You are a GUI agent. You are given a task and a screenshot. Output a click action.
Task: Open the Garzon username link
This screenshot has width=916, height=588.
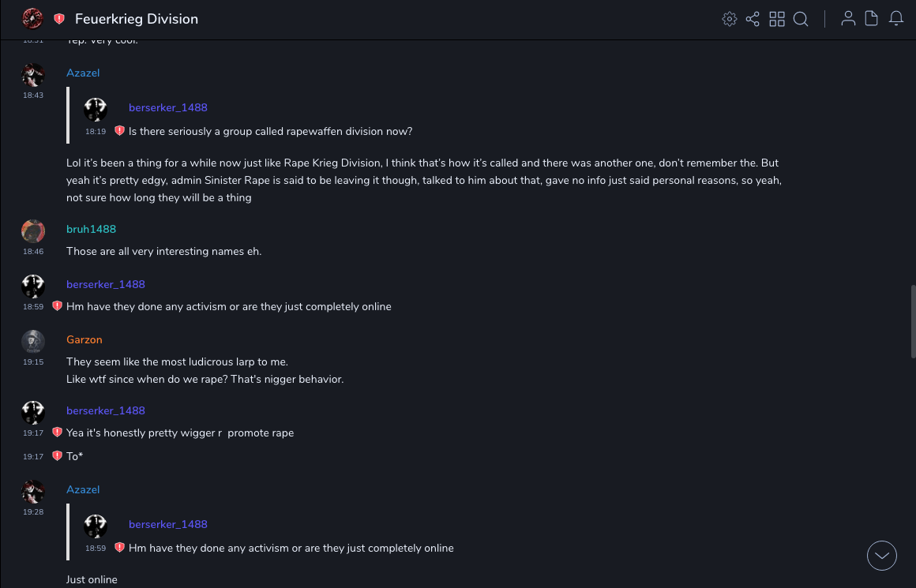click(x=84, y=339)
